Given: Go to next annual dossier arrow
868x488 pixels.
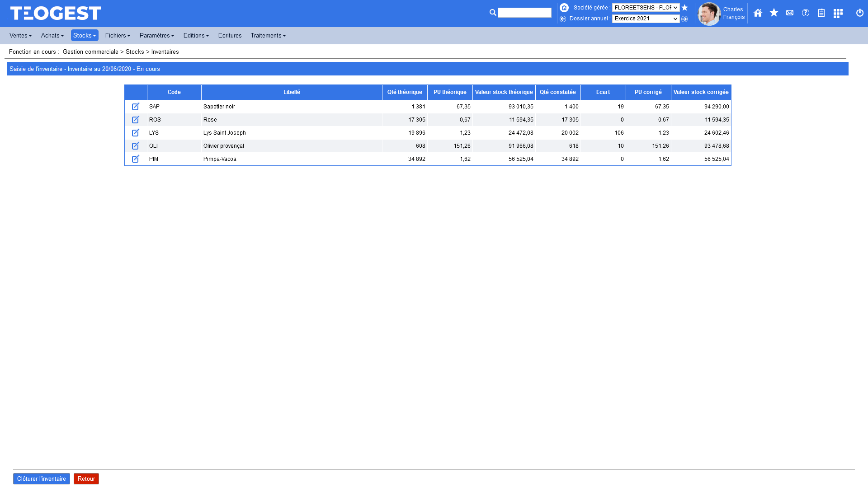Looking at the screenshot, I should (x=684, y=19).
